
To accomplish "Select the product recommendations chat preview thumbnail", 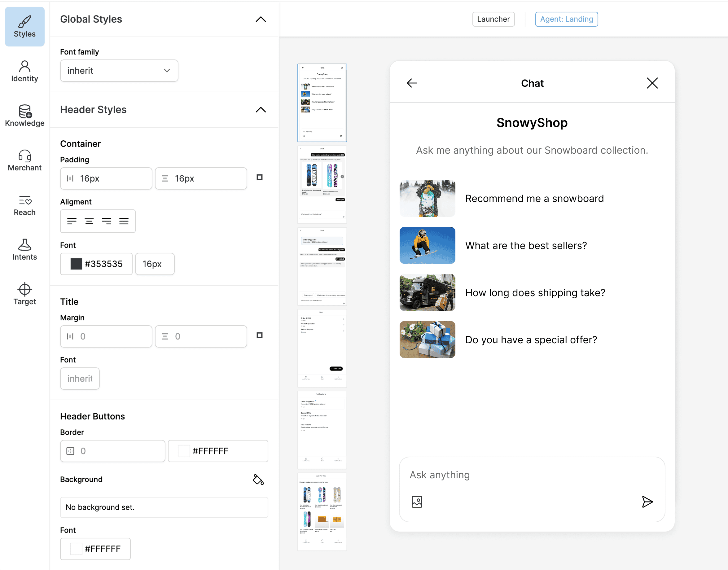I will [322, 185].
